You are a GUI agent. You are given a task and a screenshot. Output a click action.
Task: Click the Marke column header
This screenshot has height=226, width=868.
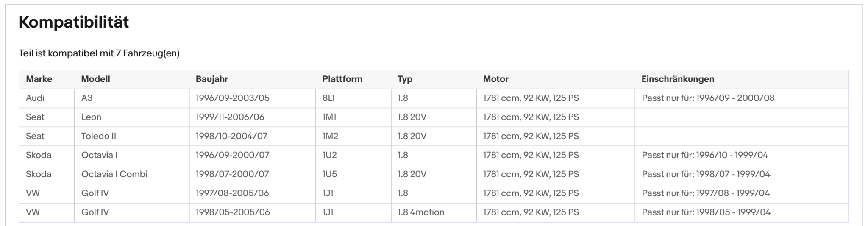tap(47, 79)
